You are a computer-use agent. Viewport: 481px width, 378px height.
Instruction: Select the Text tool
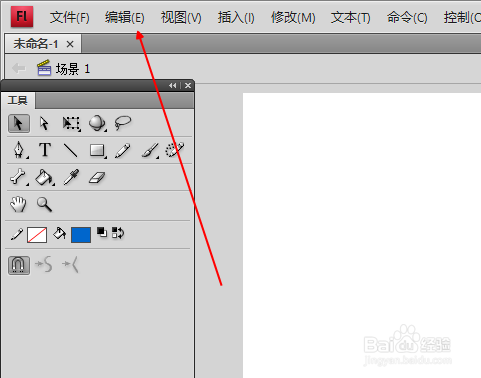point(45,150)
